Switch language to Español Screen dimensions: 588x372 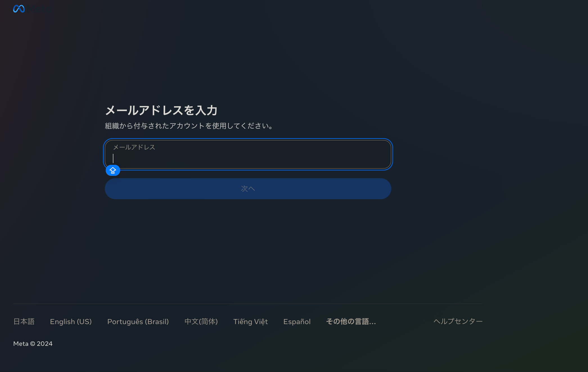[x=297, y=321]
